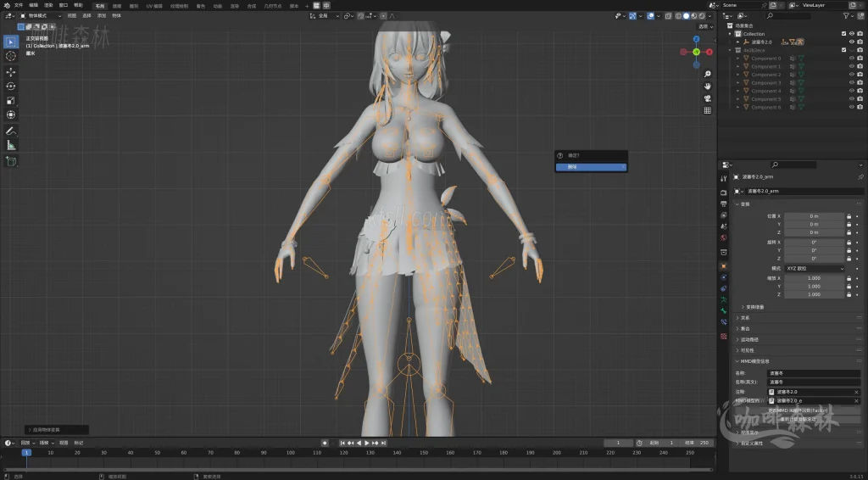Toggle exclude checkbox for Collection
This screenshot has width=868, height=480.
coord(843,34)
